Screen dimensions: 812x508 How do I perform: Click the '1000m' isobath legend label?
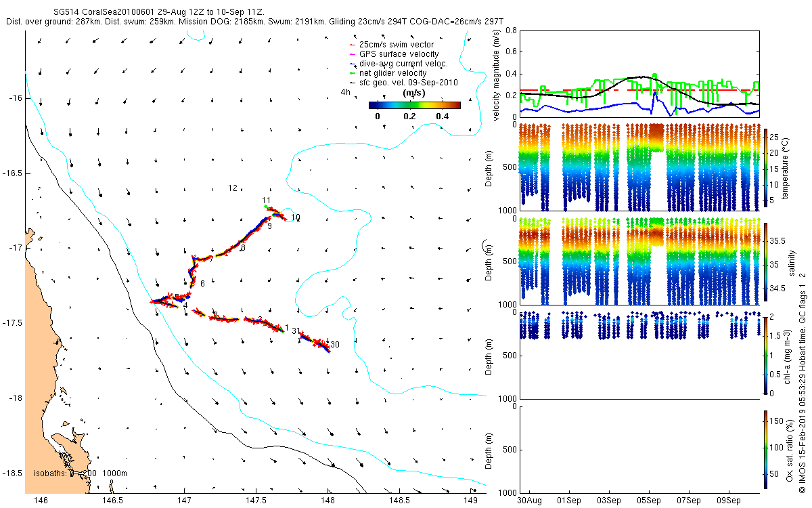pos(115,473)
